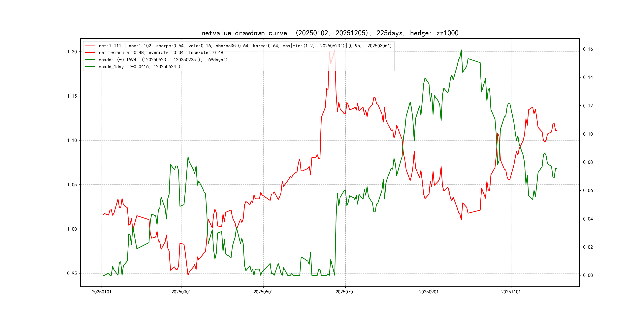644x322 pixels.
Task: Click the 1.00 left y-axis tick label
Action: (x=72, y=229)
